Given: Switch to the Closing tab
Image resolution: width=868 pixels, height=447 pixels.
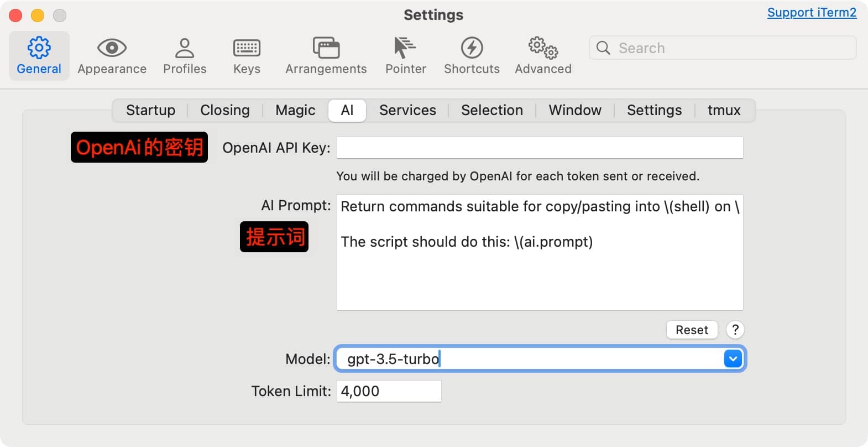Looking at the screenshot, I should (x=224, y=110).
